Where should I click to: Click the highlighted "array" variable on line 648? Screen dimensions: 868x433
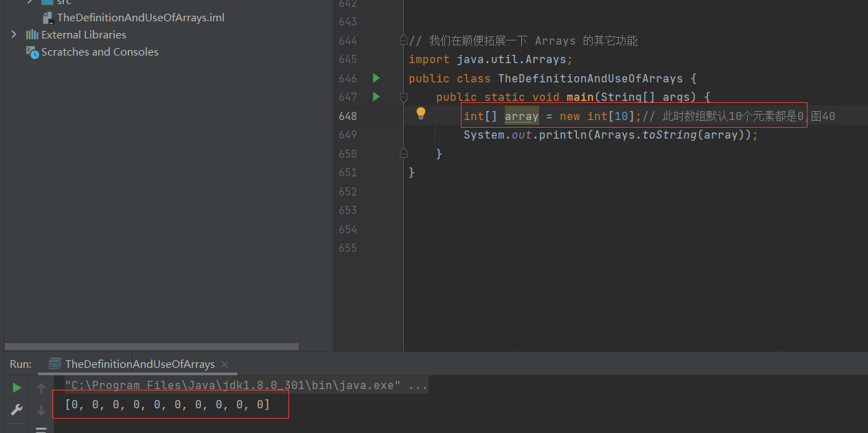522,116
